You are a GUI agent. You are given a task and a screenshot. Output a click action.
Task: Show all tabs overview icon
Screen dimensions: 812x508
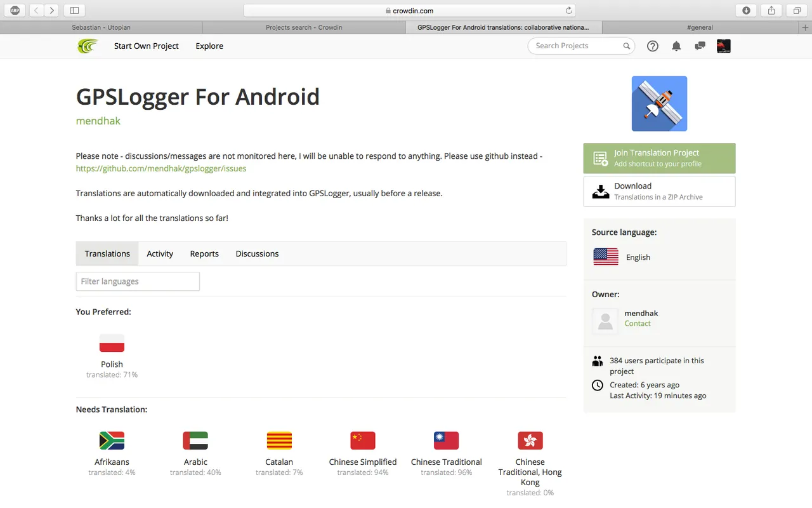pyautogui.click(x=797, y=10)
